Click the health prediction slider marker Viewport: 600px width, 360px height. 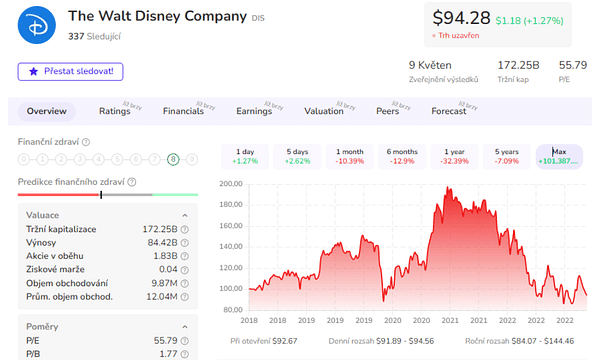pos(101,195)
